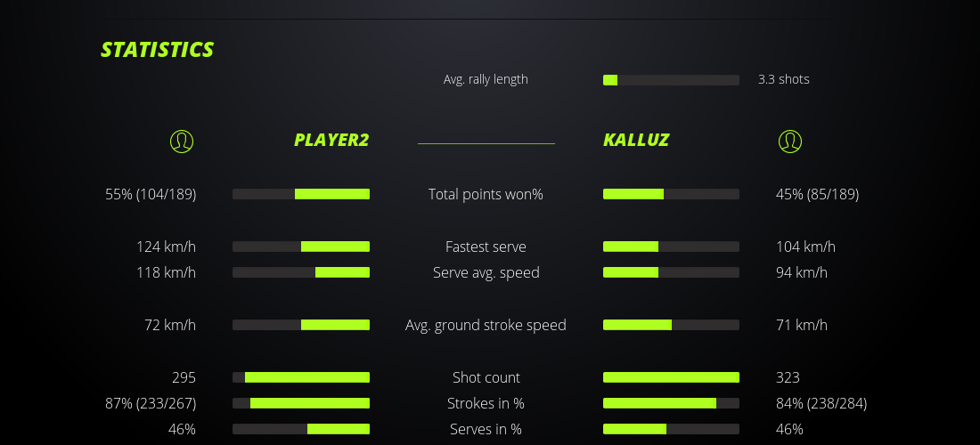Image resolution: width=980 pixels, height=445 pixels.
Task: Click Player2's Fastest serve bar
Action: pyautogui.click(x=301, y=247)
